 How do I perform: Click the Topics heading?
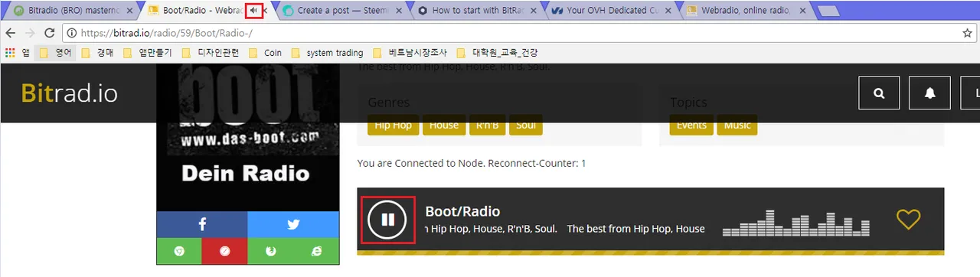[x=688, y=103]
